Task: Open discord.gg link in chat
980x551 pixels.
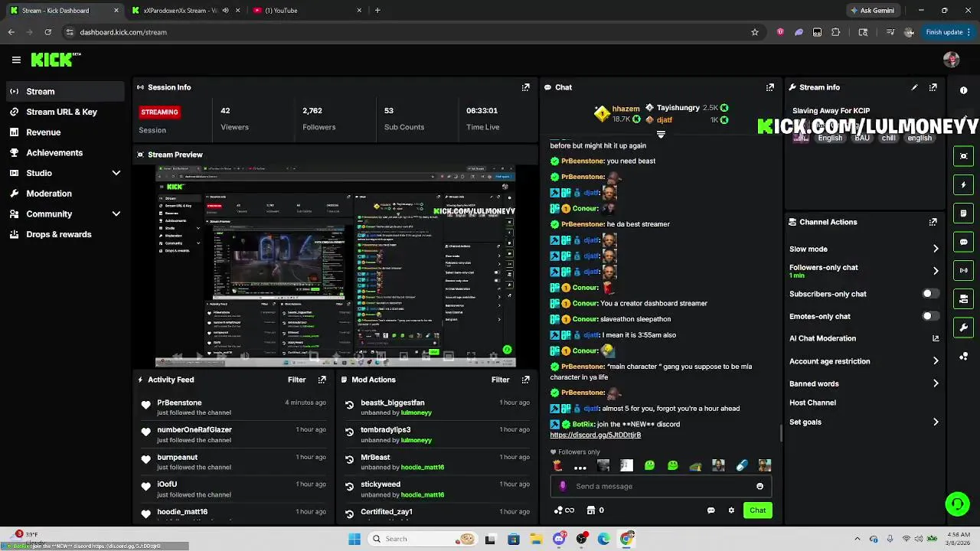Action: [x=595, y=435]
